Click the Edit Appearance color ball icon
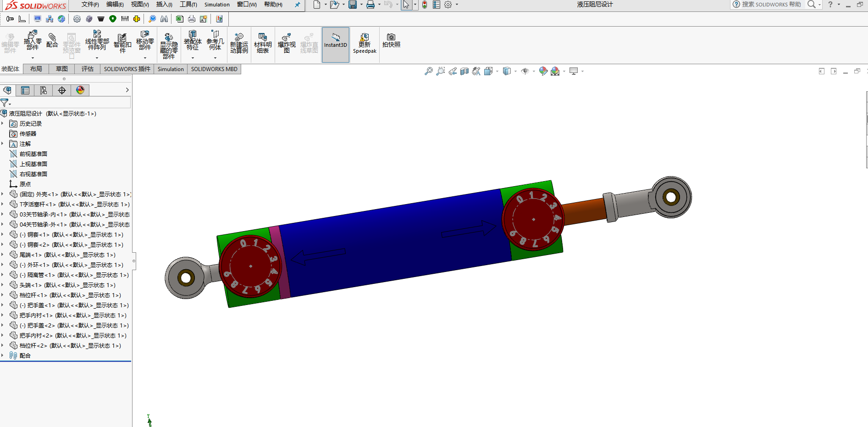Viewport: 868px width, 427px height. coord(543,71)
